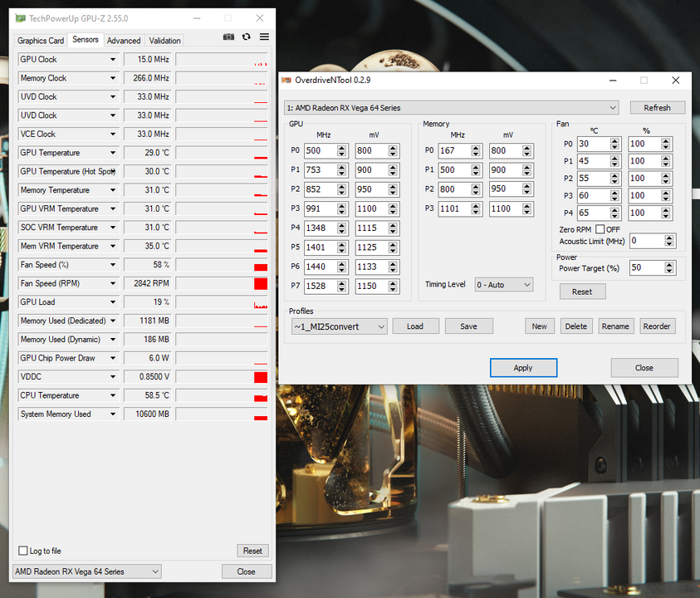The image size is (700, 598).
Task: Open the GPU Temperature sensor dropdown
Action: [113, 153]
